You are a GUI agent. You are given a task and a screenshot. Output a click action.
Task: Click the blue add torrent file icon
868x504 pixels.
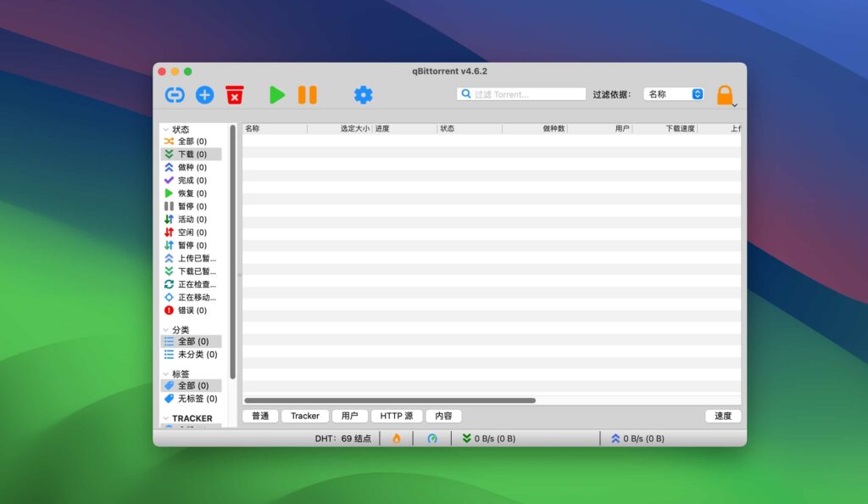click(204, 94)
